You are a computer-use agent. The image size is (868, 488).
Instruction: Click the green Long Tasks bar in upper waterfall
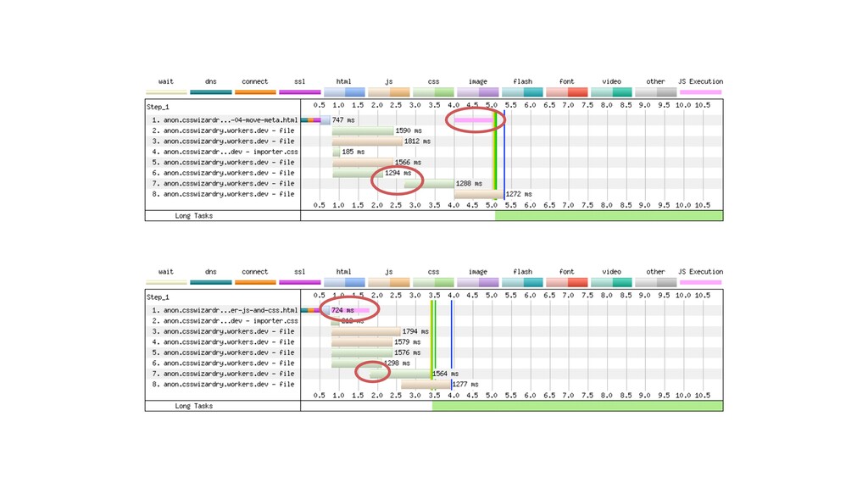[609, 216]
